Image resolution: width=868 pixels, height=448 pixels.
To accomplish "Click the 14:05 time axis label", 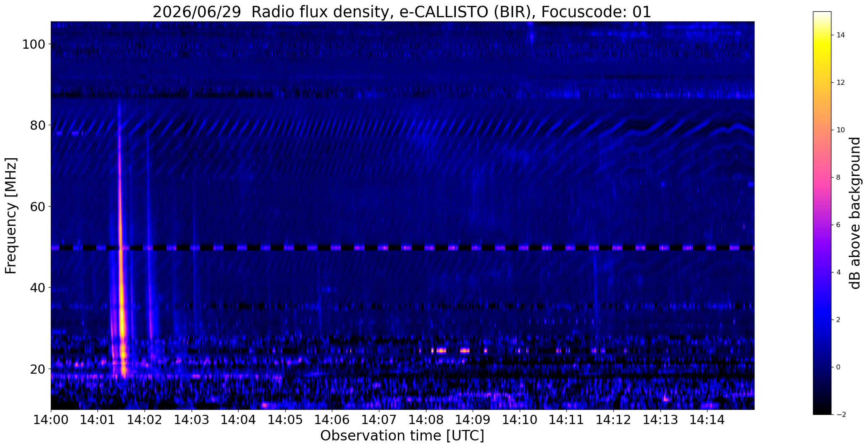I will pos(285,420).
